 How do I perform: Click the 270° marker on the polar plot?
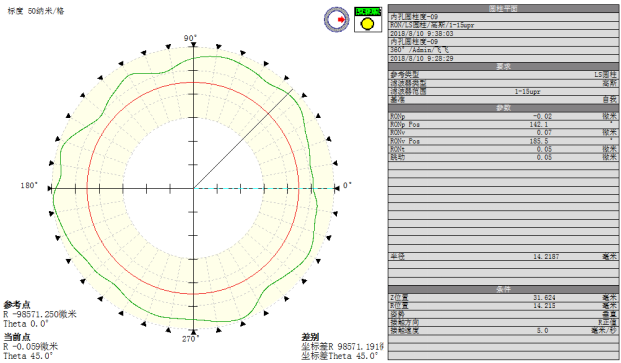click(x=190, y=339)
